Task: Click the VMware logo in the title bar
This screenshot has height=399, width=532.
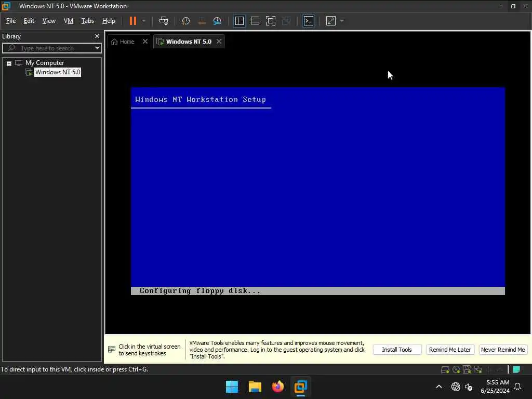Action: click(x=6, y=6)
